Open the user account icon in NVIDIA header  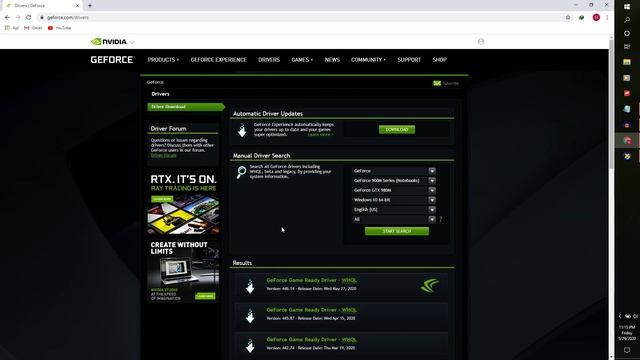[481, 42]
